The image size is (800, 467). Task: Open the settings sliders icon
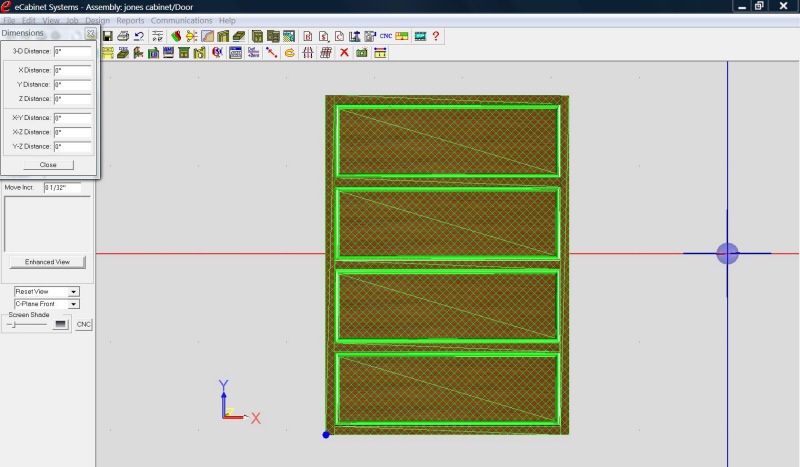pyautogui.click(x=158, y=36)
